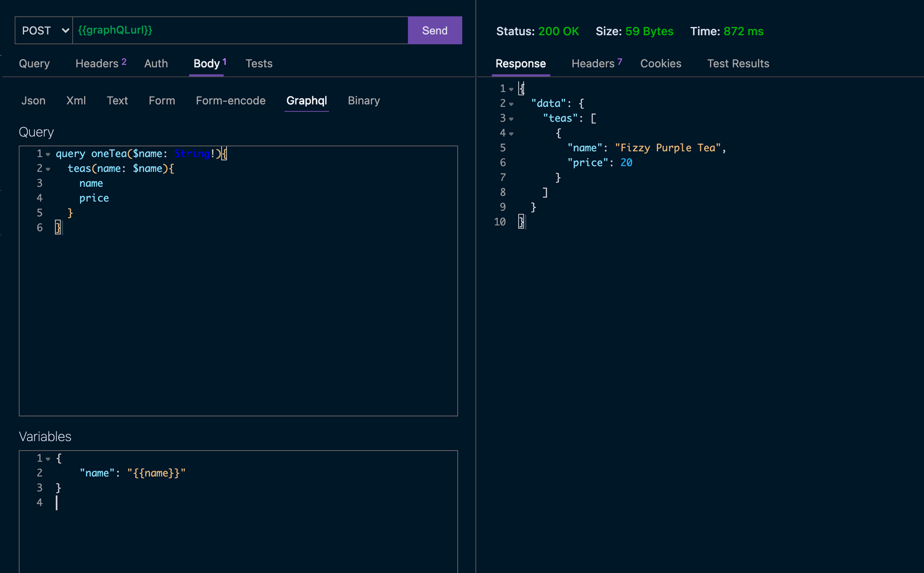
Task: View the Cookies tab
Action: click(661, 63)
